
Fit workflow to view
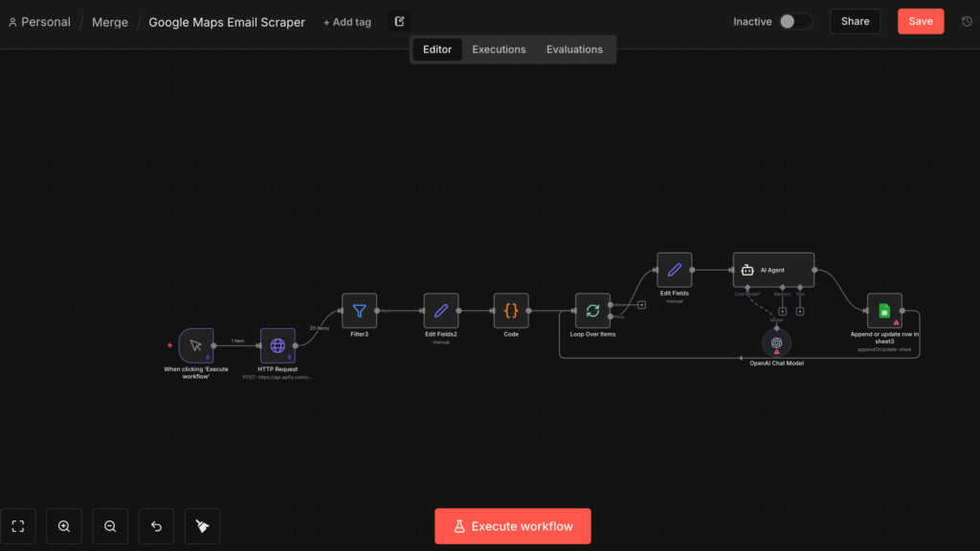17,526
